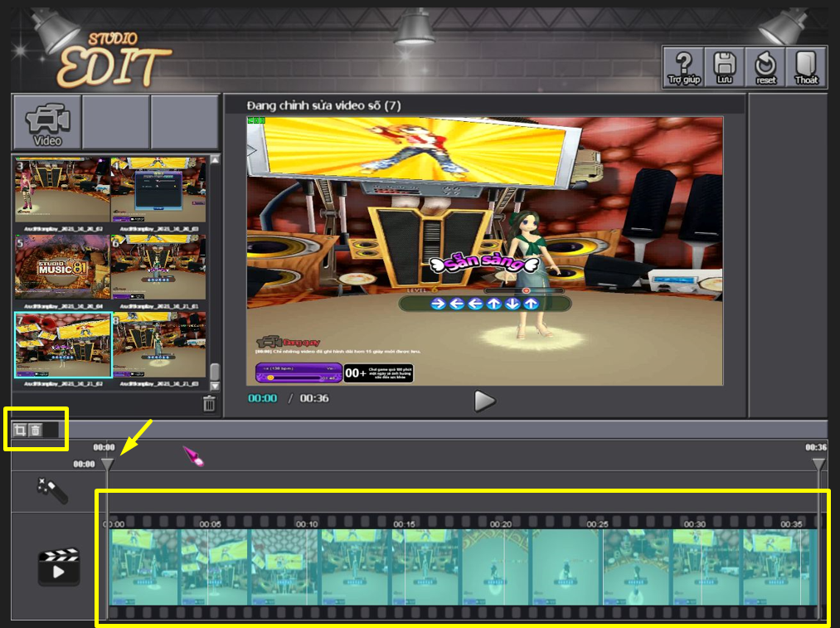The height and width of the screenshot is (628, 840).
Task: Select the crop tool above the timeline
Action: click(20, 430)
